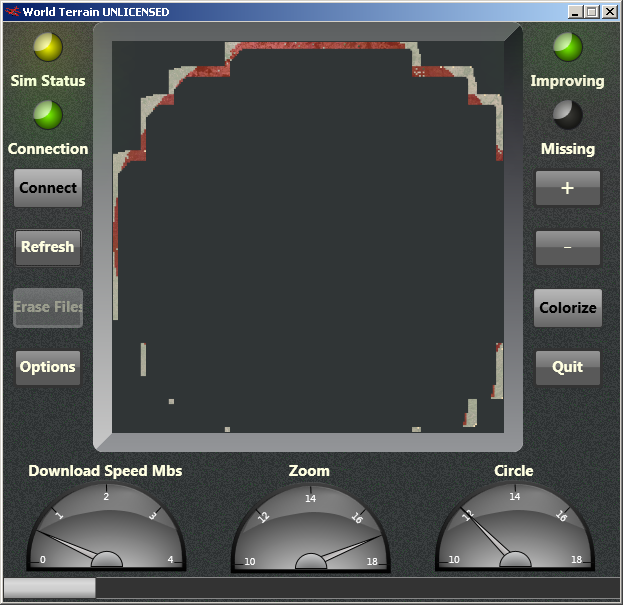623x605 pixels.
Task: Zoom in with the plus button
Action: tap(568, 188)
